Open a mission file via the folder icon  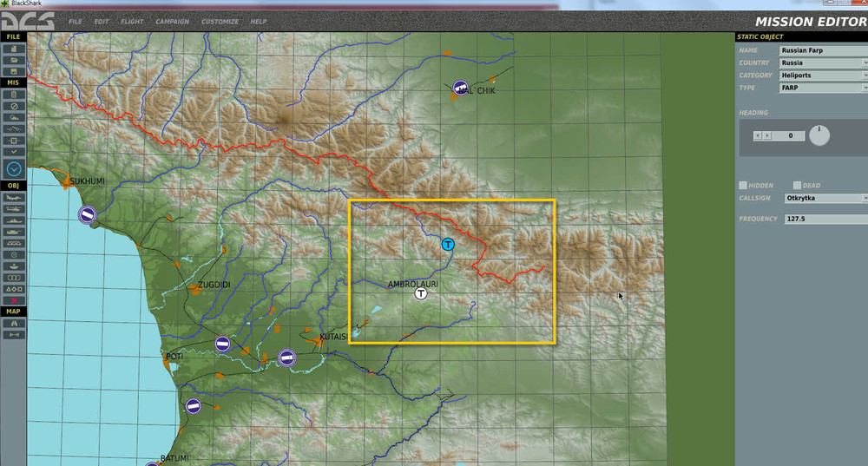coord(14,61)
